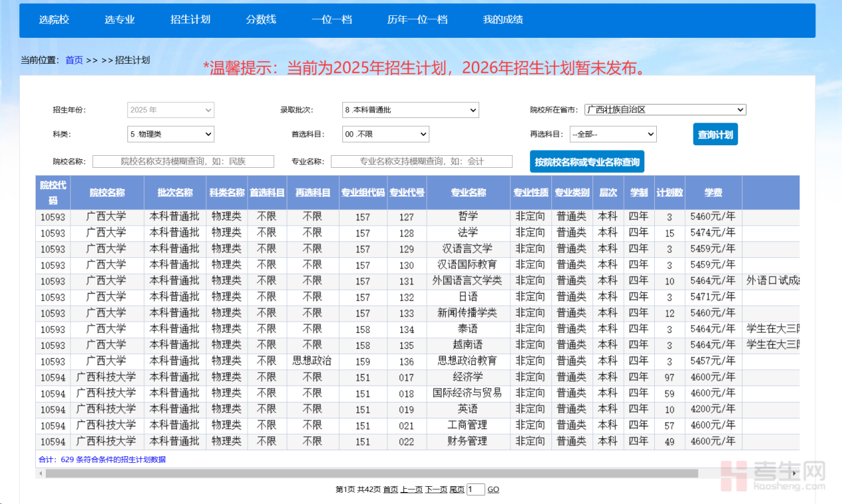Select the 汉语国际教育 major cell
Screen dimensions: 842x504
coord(468,265)
